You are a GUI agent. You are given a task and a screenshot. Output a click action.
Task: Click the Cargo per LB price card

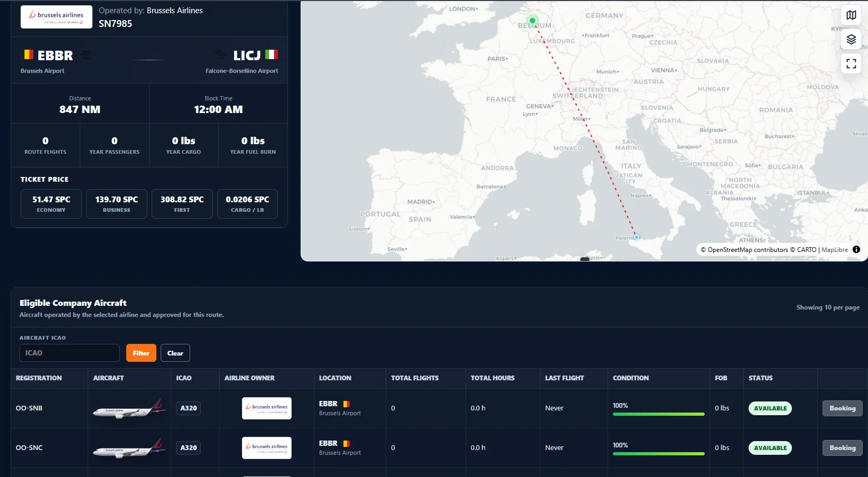tap(248, 204)
